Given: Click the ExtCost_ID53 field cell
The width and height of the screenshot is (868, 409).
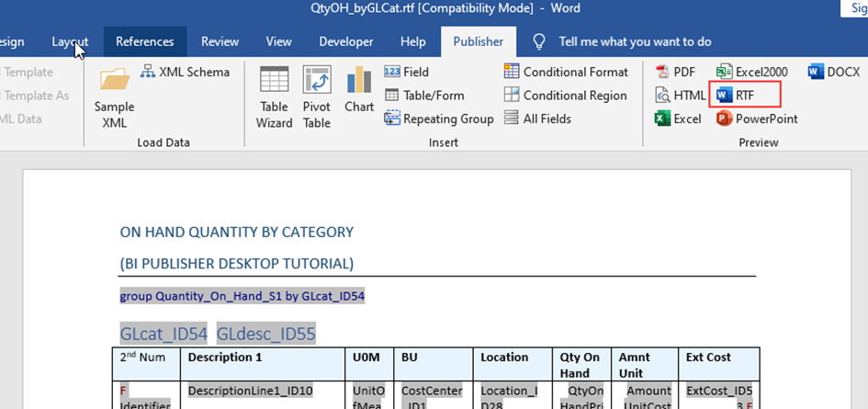Looking at the screenshot, I should pos(717,397).
